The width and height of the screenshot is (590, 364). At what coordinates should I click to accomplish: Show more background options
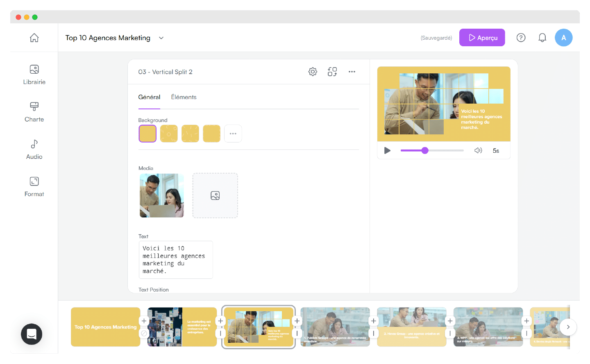coord(233,133)
